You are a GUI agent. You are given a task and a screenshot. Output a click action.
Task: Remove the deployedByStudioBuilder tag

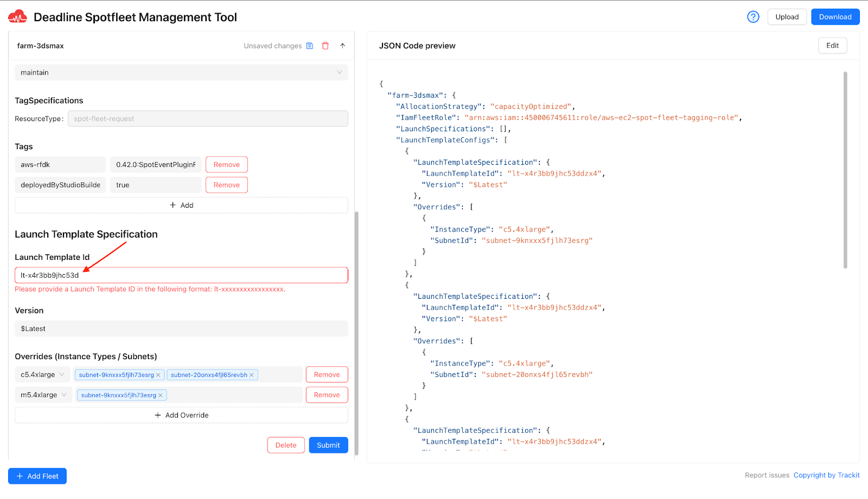[x=227, y=185]
